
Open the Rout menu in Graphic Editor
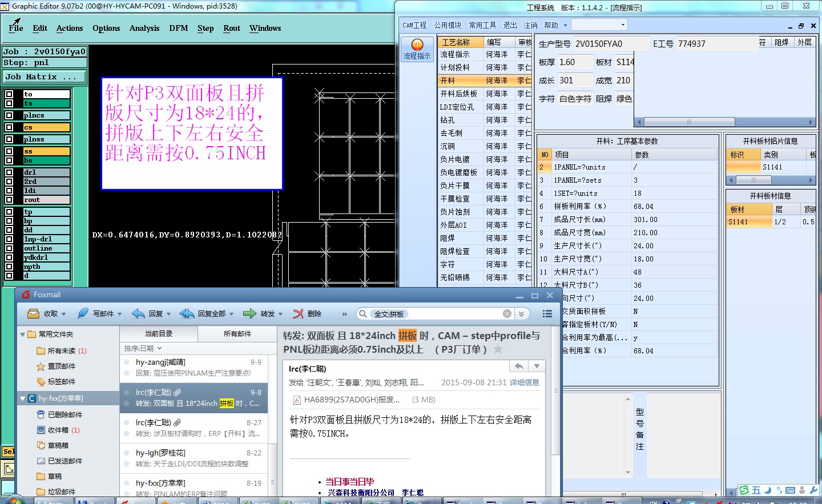(x=232, y=28)
